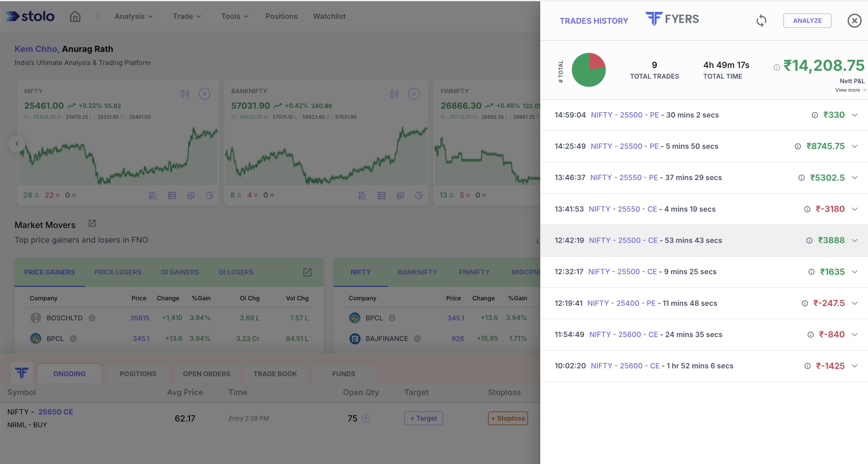Open the Analysis dropdown menu

134,16
